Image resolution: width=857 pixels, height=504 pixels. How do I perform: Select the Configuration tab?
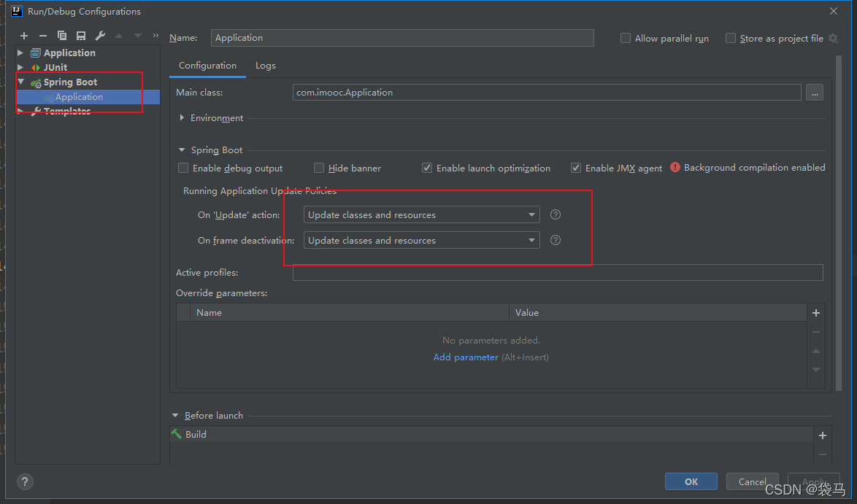(x=207, y=66)
